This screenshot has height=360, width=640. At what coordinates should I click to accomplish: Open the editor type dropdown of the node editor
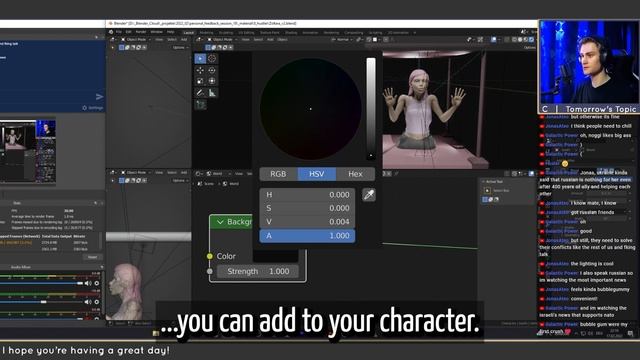tap(199, 173)
